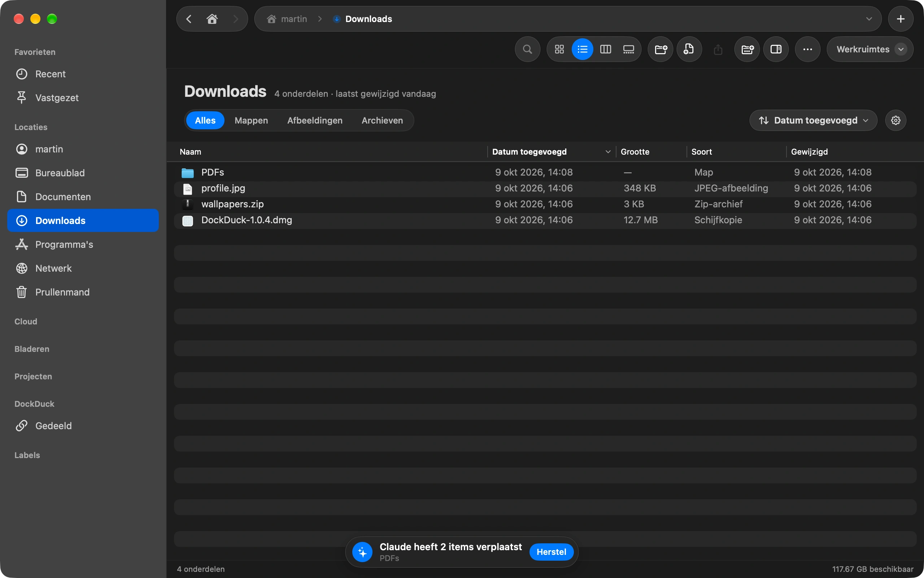This screenshot has width=924, height=578.
Task: Switch to list view
Action: coord(582,49)
